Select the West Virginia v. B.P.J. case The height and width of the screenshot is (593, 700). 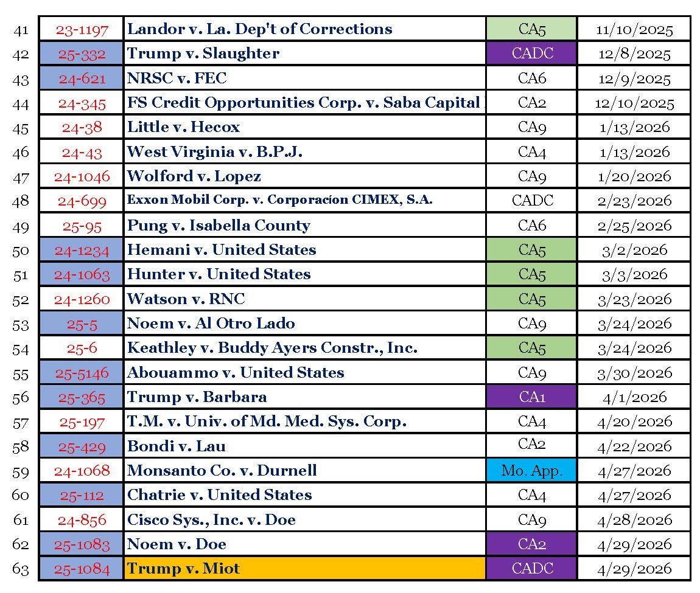(215, 152)
